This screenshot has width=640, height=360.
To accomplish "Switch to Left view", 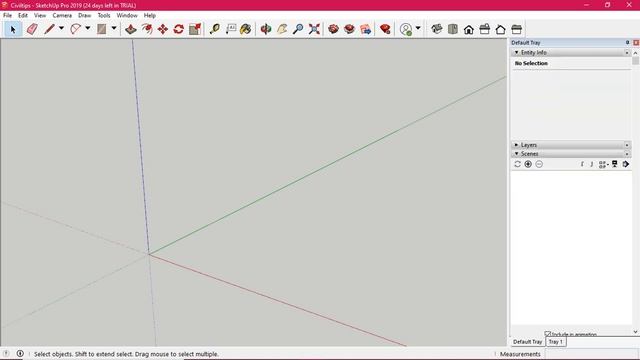I will [517, 29].
